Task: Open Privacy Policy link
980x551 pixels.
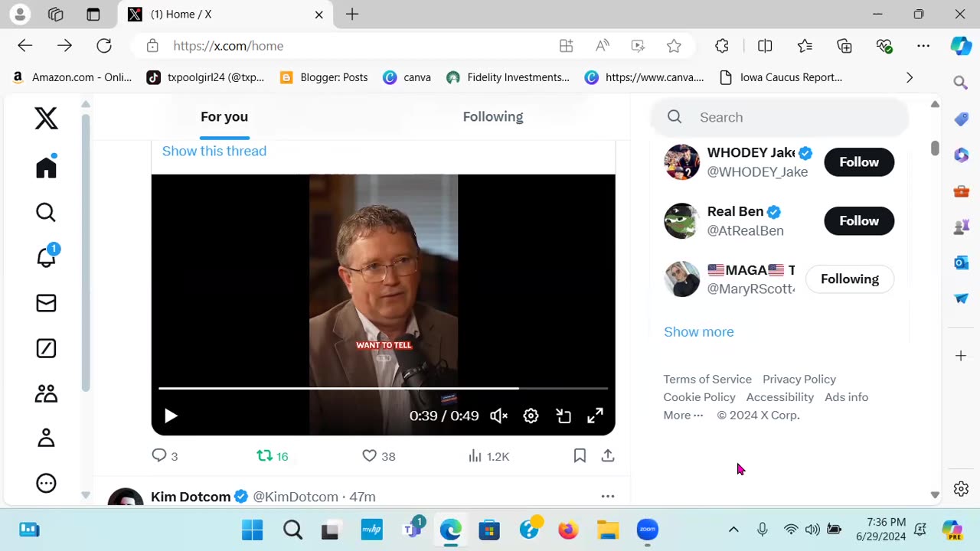Action: click(799, 379)
